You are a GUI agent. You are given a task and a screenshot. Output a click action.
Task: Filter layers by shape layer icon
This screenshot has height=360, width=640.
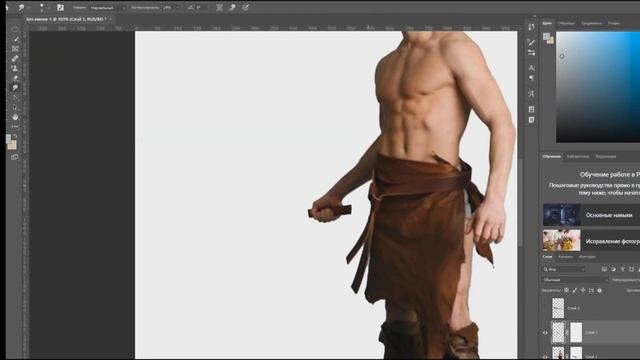tap(631, 269)
